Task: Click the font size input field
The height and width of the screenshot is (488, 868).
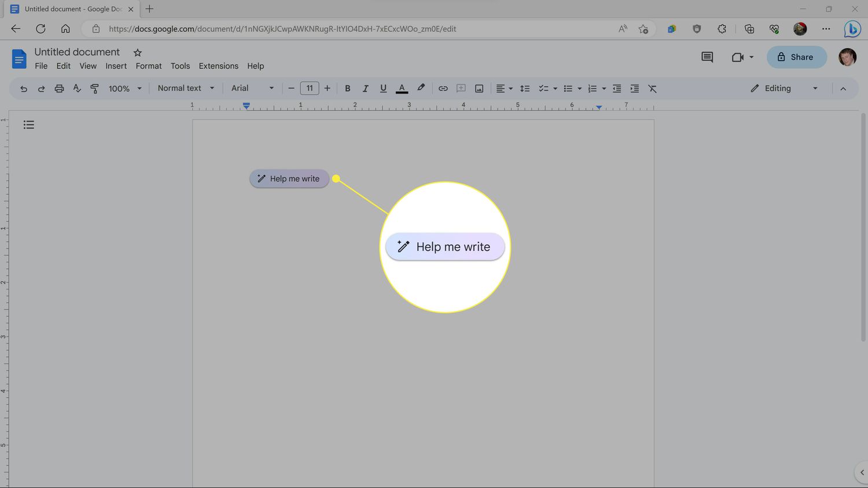Action: [x=310, y=88]
